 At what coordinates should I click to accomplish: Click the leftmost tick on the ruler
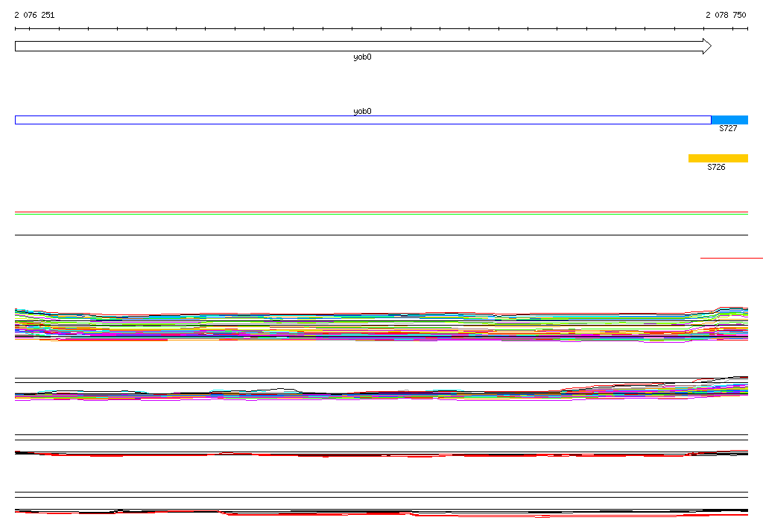click(16, 29)
